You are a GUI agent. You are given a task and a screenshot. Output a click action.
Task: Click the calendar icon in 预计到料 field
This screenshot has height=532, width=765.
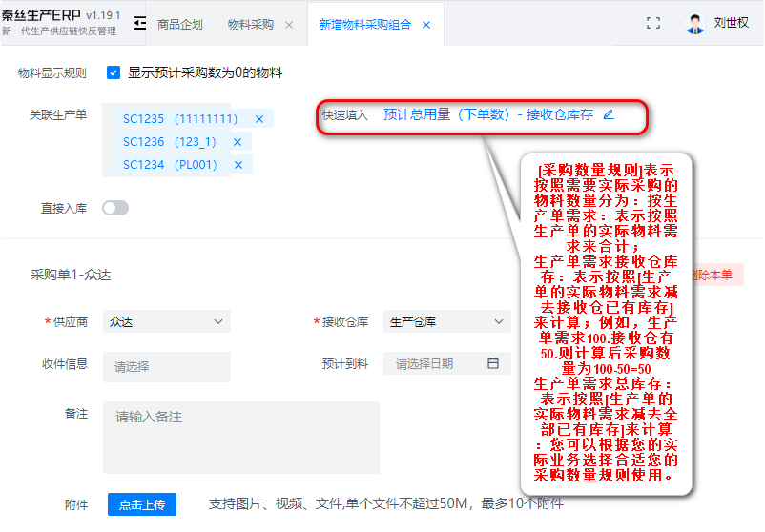pyautogui.click(x=493, y=364)
